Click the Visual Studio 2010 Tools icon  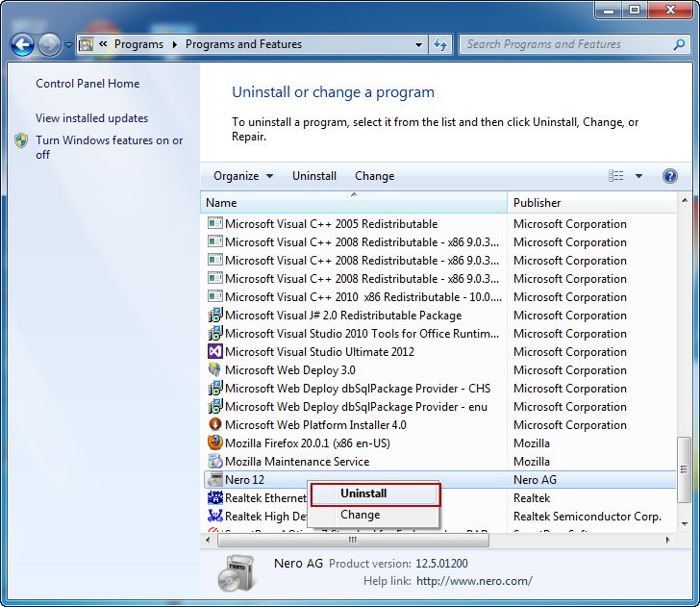pos(215,334)
